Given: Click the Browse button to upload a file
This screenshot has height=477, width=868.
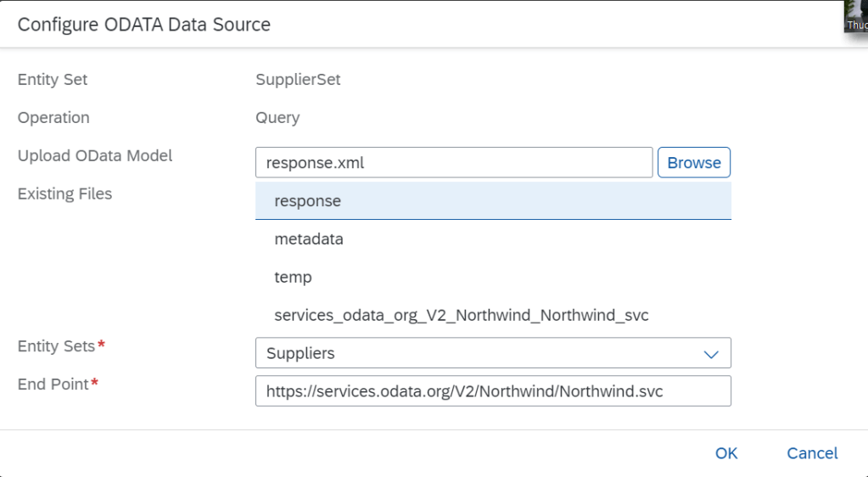Looking at the screenshot, I should tap(693, 163).
